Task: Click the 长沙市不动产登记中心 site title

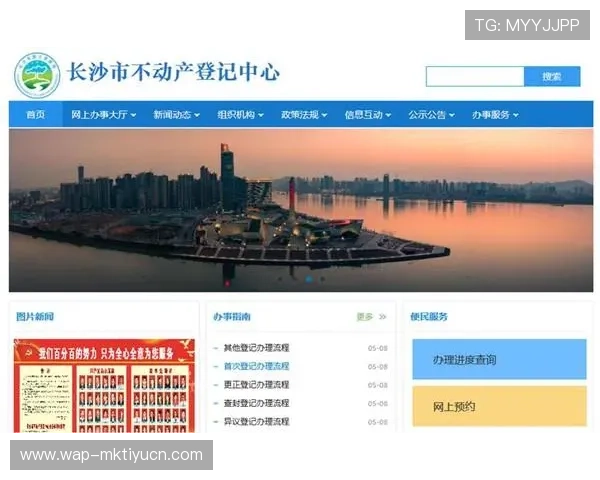Action: pyautogui.click(x=173, y=72)
